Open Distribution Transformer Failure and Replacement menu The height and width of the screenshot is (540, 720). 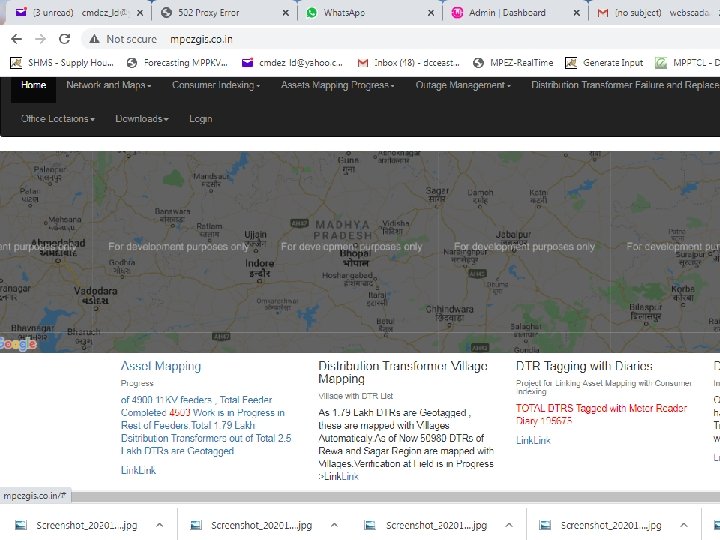pyautogui.click(x=625, y=85)
